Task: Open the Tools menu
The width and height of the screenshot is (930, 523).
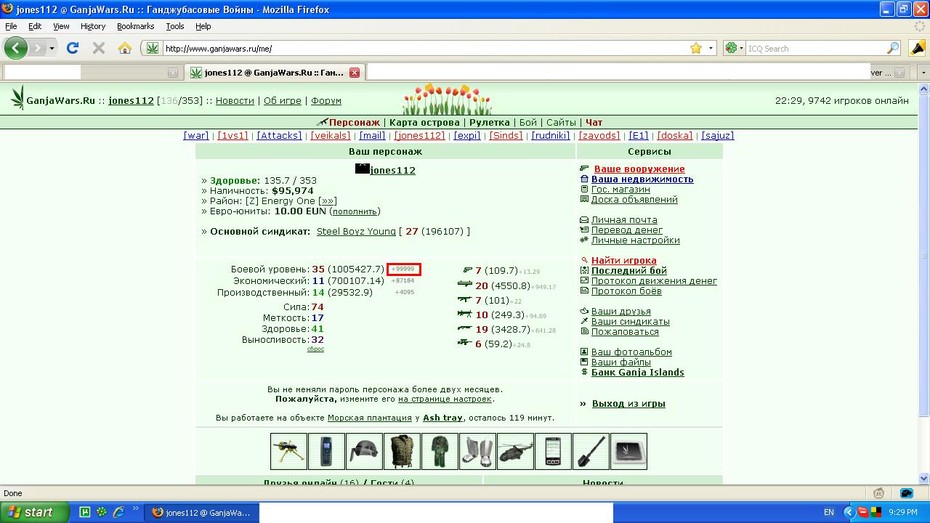Action: click(174, 26)
